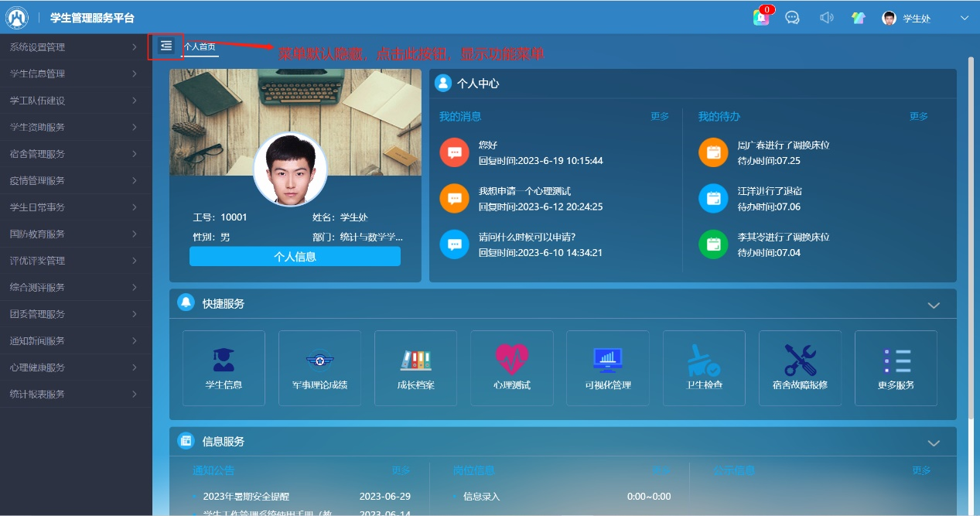Expand 宿舍管理服务 sidebar menu
This screenshot has width=980, height=516.
coord(76,154)
